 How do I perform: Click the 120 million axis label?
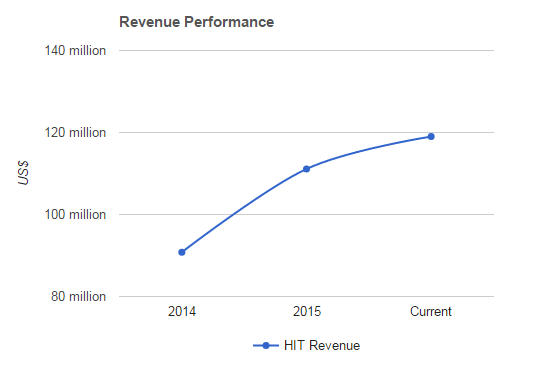pyautogui.click(x=75, y=132)
